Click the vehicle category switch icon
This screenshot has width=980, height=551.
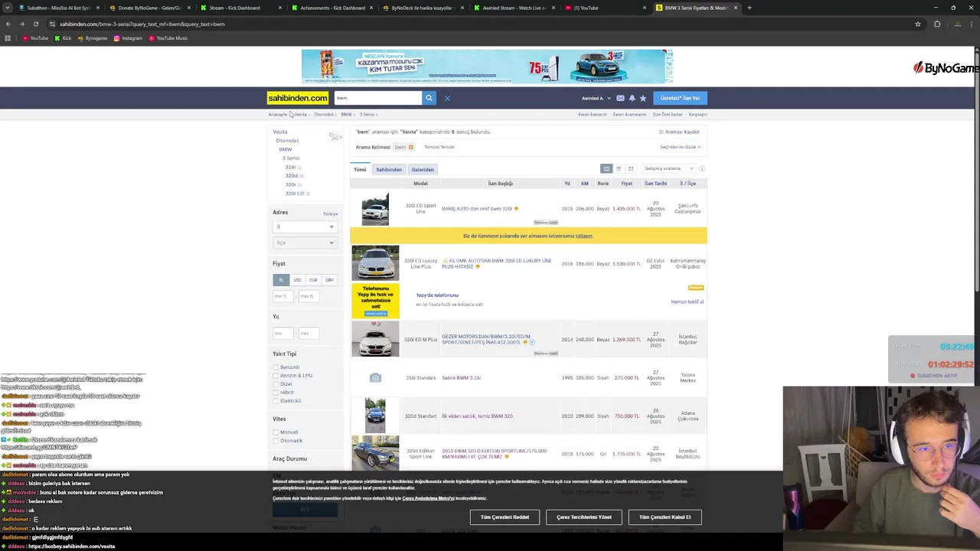point(335,136)
